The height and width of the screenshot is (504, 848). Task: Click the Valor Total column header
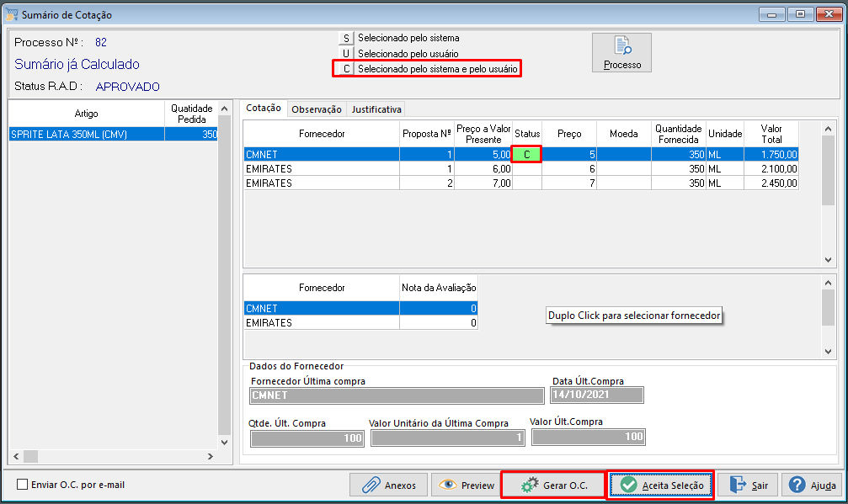click(x=771, y=134)
